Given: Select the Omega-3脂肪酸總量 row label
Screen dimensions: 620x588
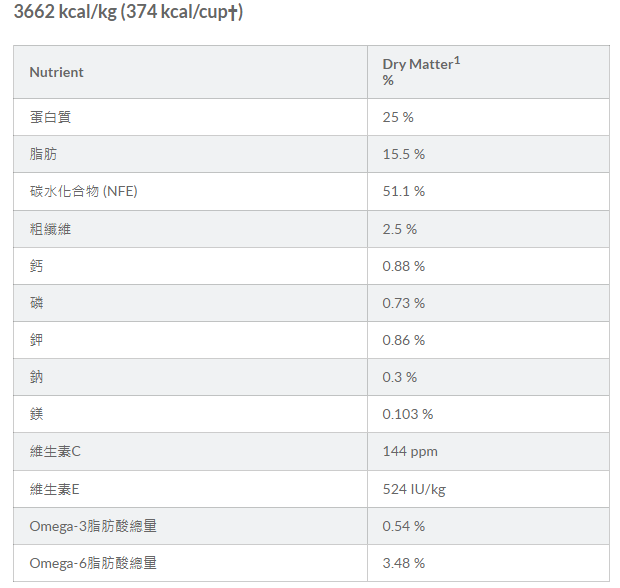Looking at the screenshot, I should (x=93, y=526).
